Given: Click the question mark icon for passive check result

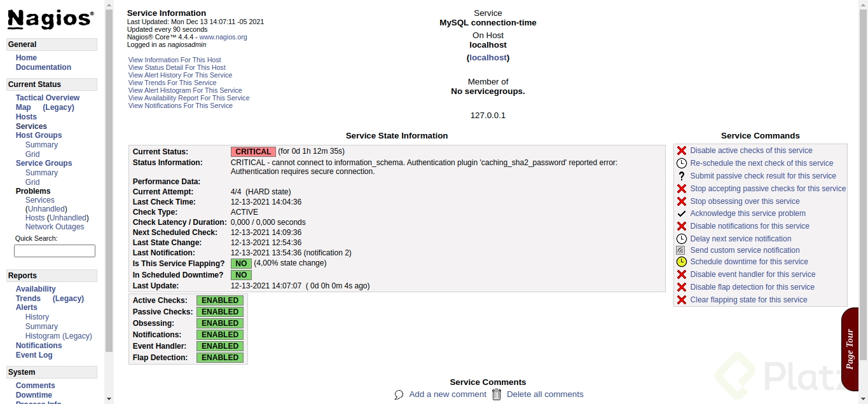Looking at the screenshot, I should pos(681,176).
